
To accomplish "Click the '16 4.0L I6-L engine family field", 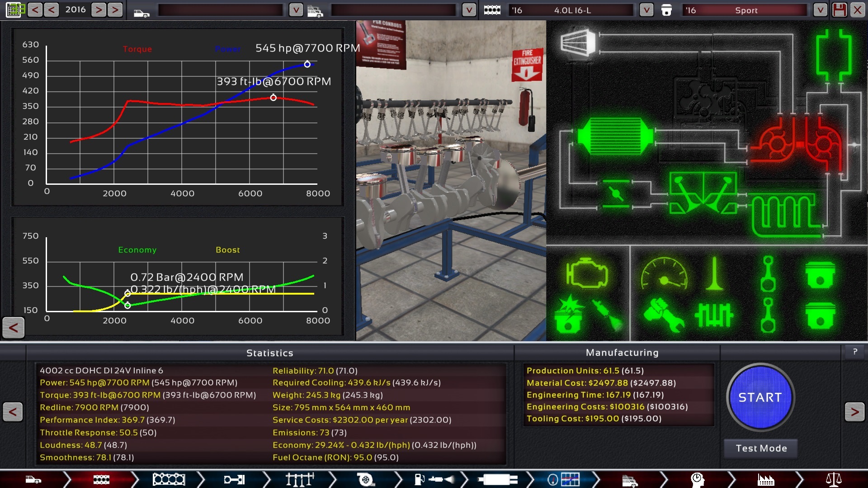I will coord(571,10).
